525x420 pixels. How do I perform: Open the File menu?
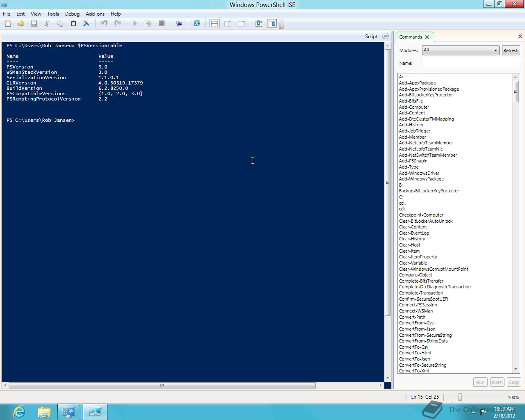pos(7,14)
